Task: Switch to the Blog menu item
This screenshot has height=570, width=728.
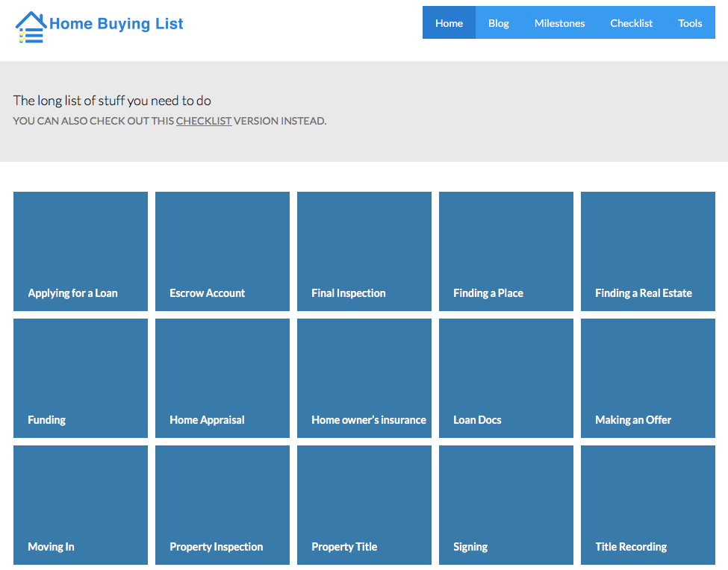Action: point(498,23)
